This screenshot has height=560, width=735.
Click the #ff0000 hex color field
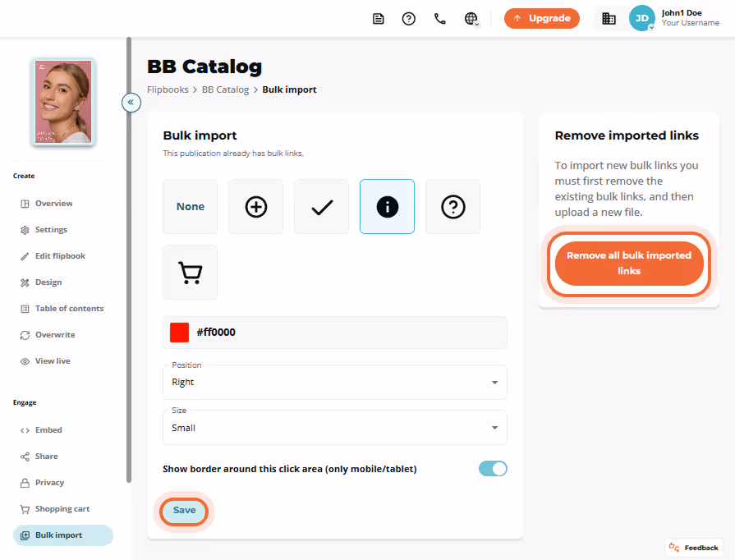(x=335, y=333)
